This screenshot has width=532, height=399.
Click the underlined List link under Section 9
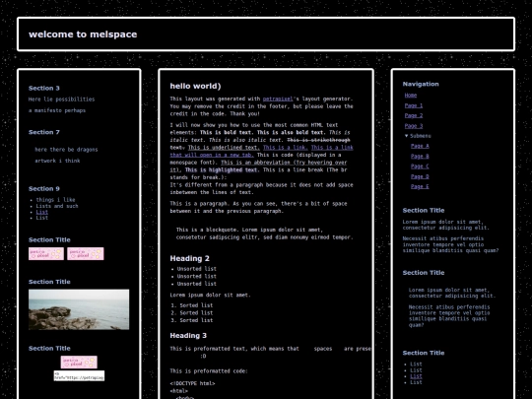(42, 212)
